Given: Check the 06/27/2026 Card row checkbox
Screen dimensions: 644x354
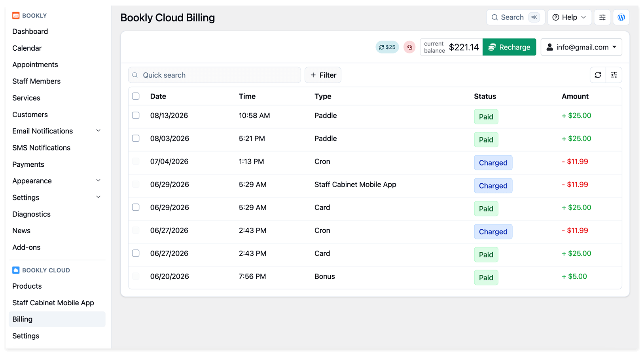Looking at the screenshot, I should coord(136,253).
